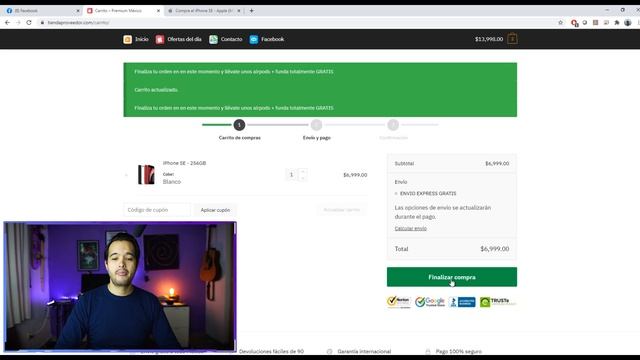Click the cast media extension icon
The height and width of the screenshot is (360, 640).
pyautogui.click(x=606, y=22)
